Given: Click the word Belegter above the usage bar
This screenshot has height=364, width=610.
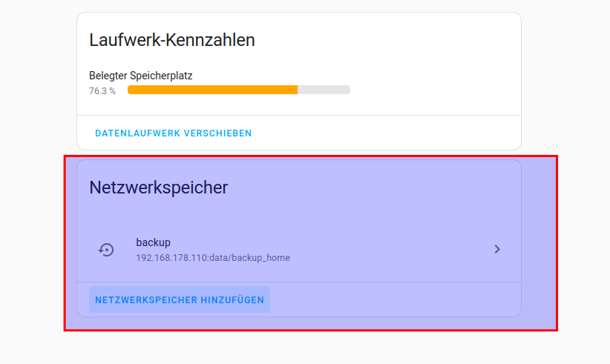Looking at the screenshot, I should (108, 76).
